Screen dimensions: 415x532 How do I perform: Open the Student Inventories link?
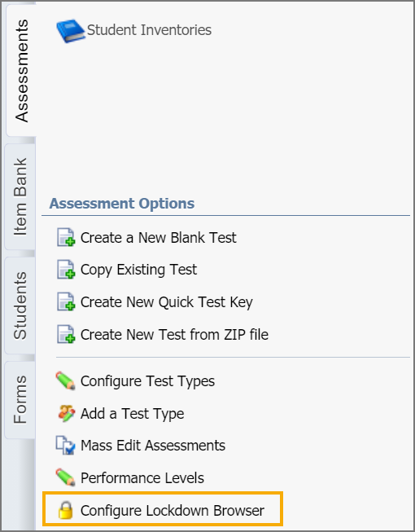click(x=150, y=30)
